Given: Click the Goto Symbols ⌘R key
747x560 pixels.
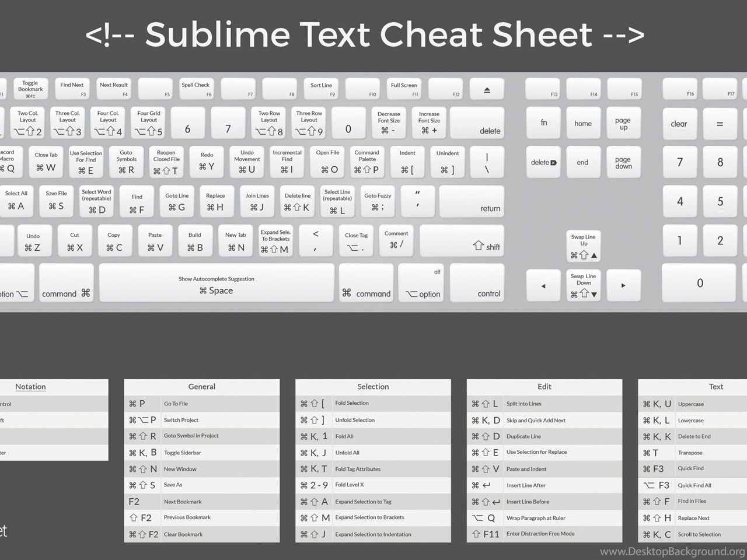Looking at the screenshot, I should tap(126, 162).
